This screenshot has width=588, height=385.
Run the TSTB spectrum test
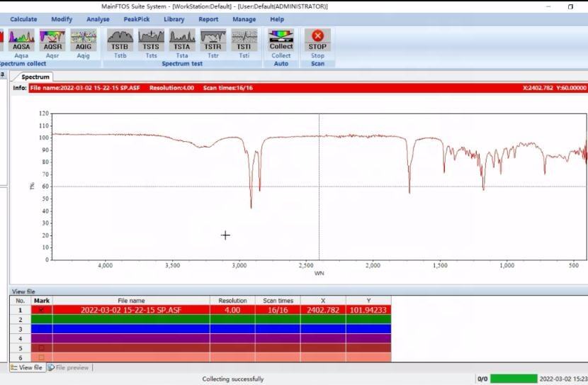(x=120, y=40)
